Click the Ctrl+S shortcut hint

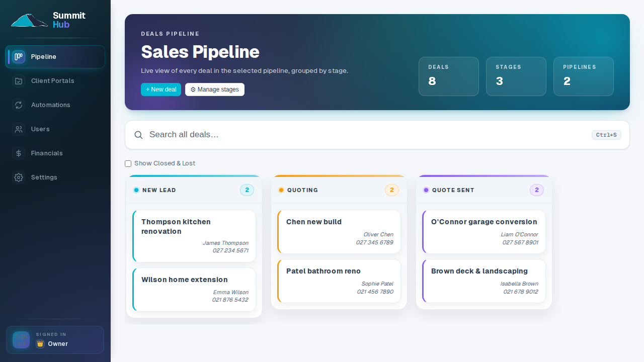(606, 135)
